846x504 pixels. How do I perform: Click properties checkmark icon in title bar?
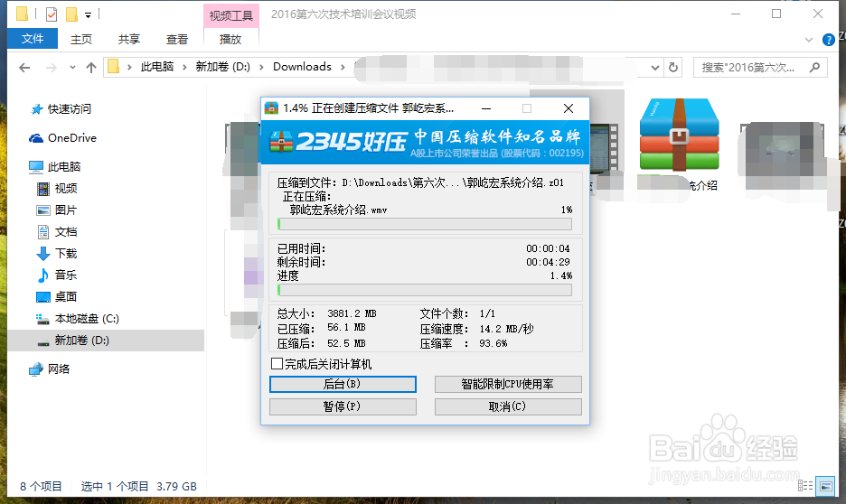tap(52, 14)
